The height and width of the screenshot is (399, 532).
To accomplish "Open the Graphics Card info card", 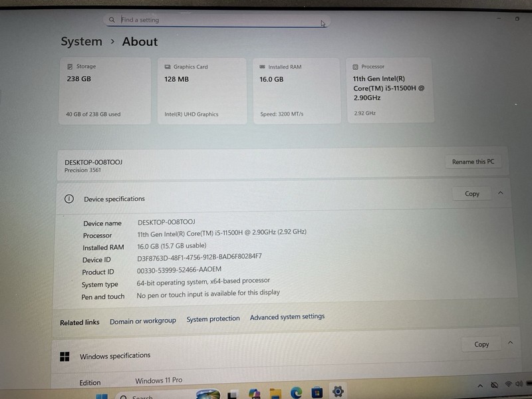I will click(x=202, y=91).
